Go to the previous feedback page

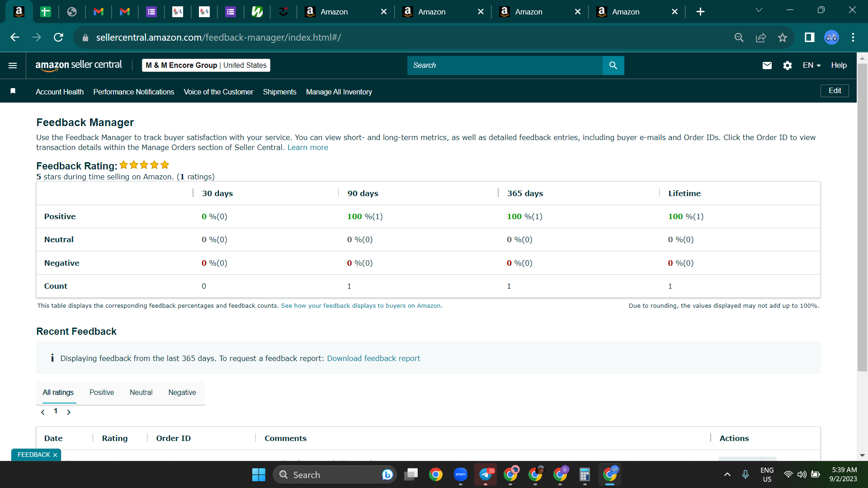pyautogui.click(x=43, y=412)
